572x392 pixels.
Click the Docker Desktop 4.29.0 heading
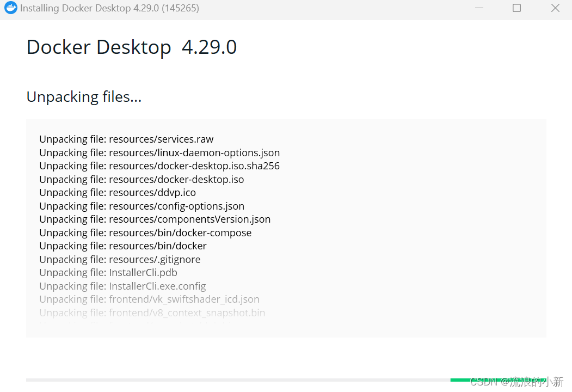tap(131, 47)
